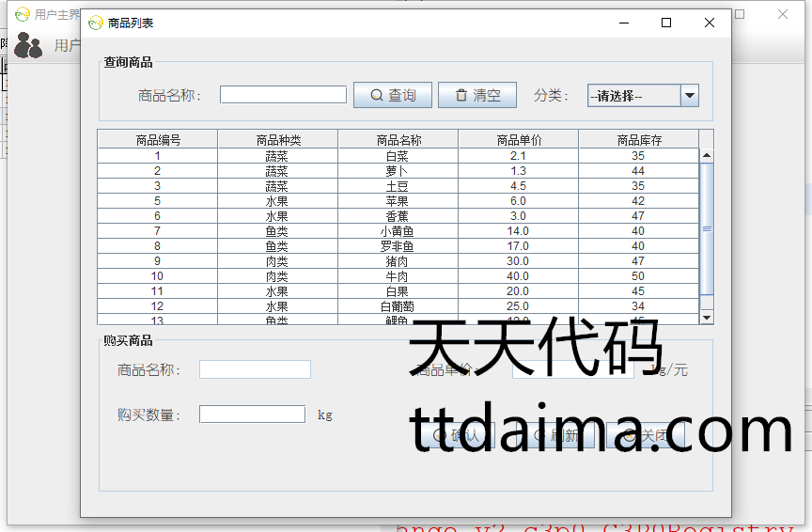Click the 清空 clear button
Viewport: 812px width, 532px height.
tap(476, 95)
